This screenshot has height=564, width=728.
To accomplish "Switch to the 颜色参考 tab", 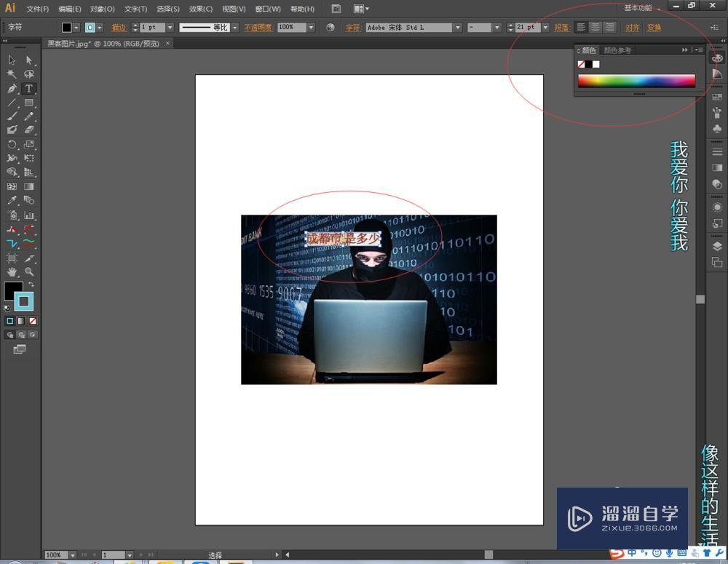I will [x=617, y=50].
